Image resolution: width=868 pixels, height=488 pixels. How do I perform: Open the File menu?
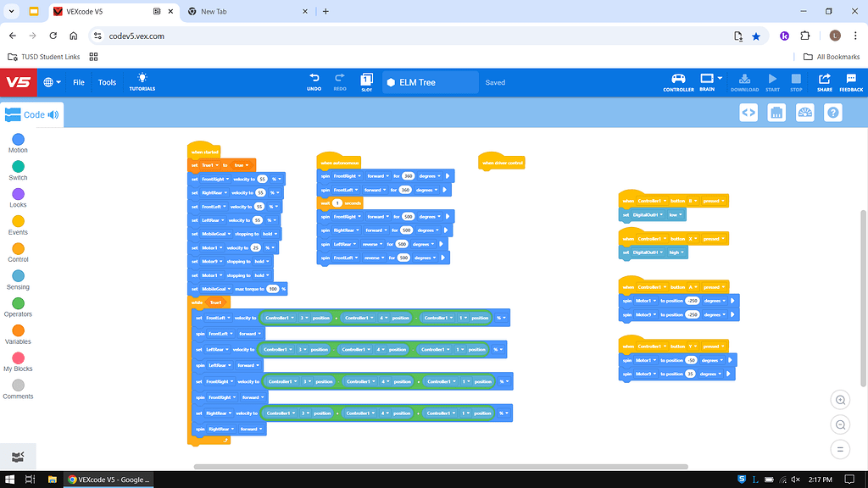point(79,82)
